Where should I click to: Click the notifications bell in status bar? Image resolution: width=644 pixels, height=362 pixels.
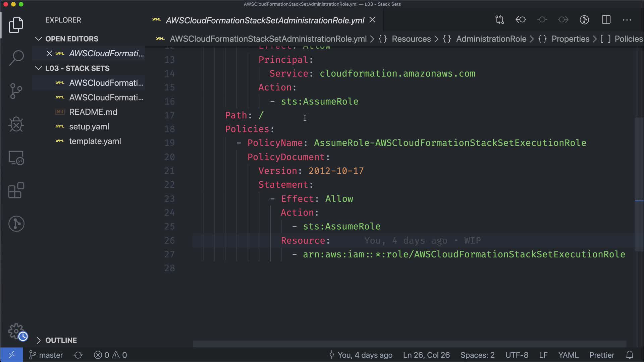(630, 355)
